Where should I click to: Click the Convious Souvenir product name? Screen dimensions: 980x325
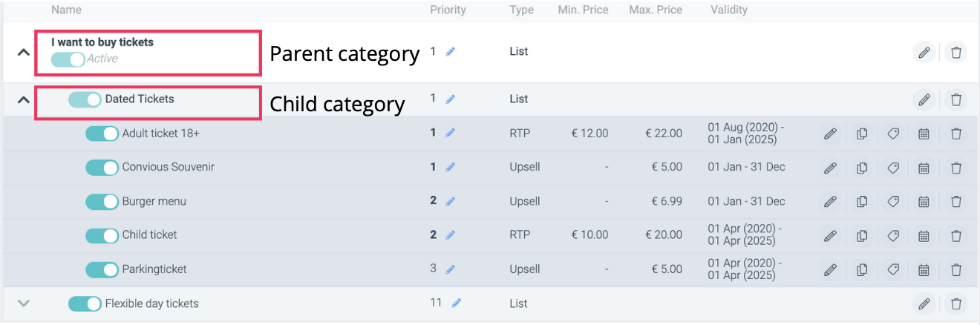tap(168, 167)
